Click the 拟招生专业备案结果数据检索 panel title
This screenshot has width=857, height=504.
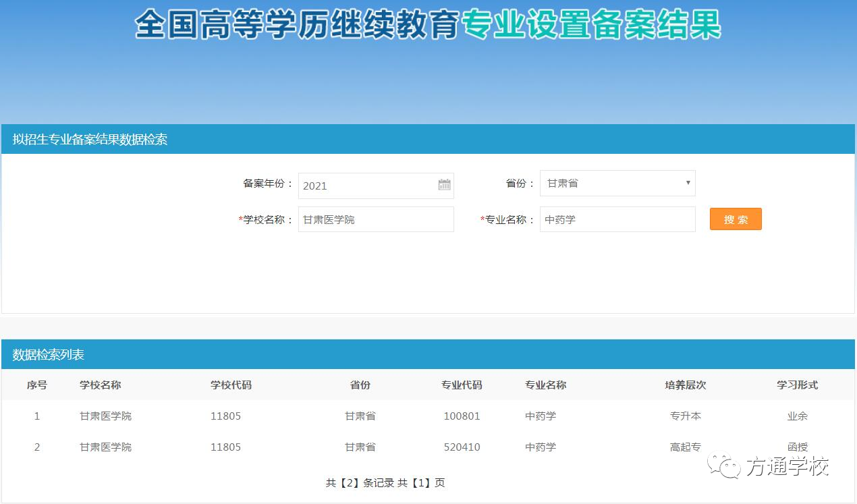[x=90, y=140]
